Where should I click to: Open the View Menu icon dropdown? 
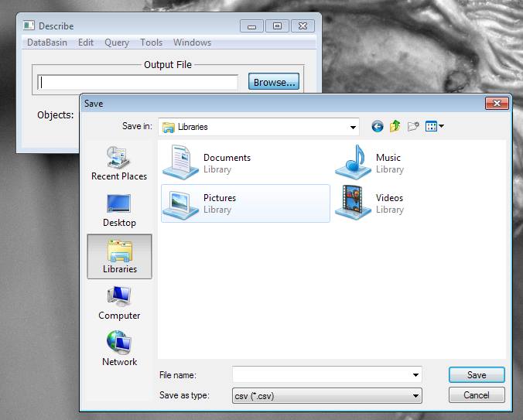pyautogui.click(x=435, y=127)
